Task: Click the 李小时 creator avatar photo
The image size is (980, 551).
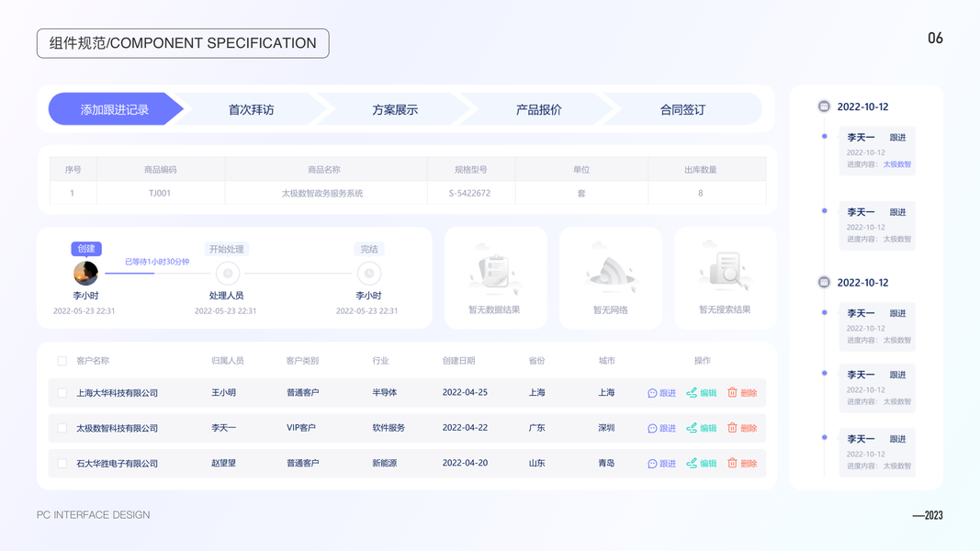Action: pos(85,273)
